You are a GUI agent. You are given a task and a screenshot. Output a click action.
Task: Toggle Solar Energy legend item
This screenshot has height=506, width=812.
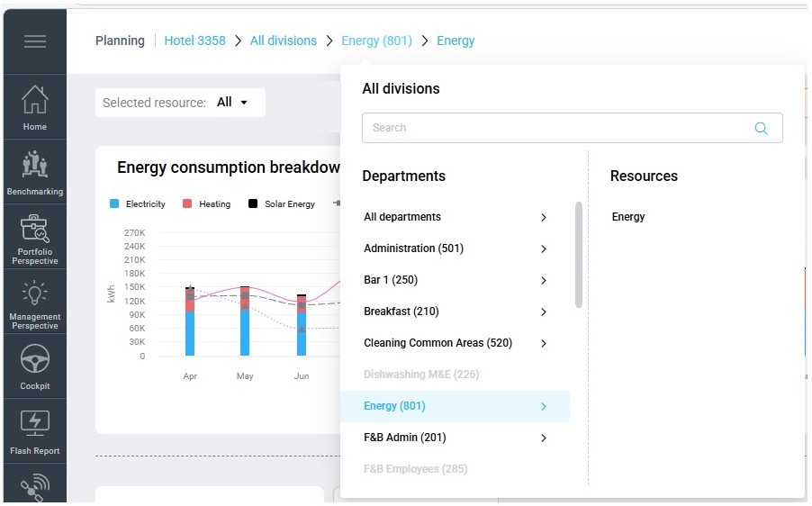coord(281,204)
